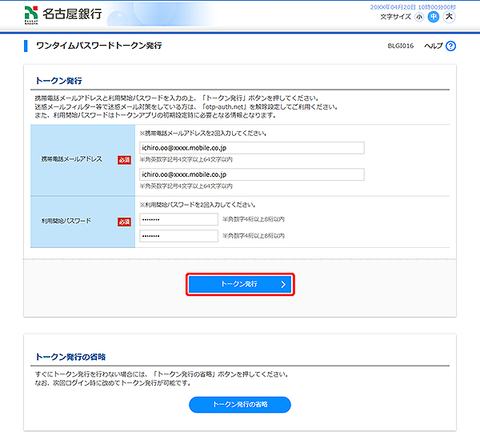Click the first mobile email address field
480x448 pixels.
250,147
